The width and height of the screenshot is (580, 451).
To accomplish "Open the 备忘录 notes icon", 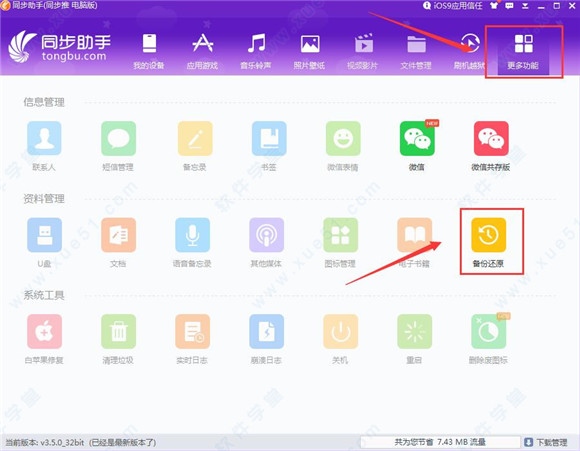I will (x=195, y=138).
